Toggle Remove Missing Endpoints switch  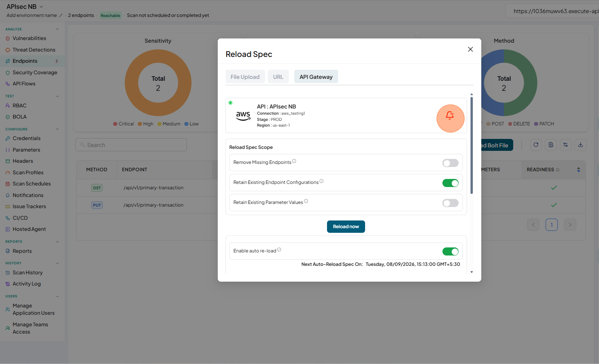451,163
